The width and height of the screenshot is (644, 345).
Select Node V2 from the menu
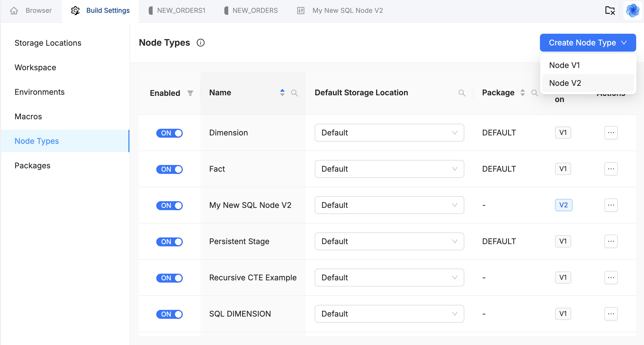[x=565, y=83]
